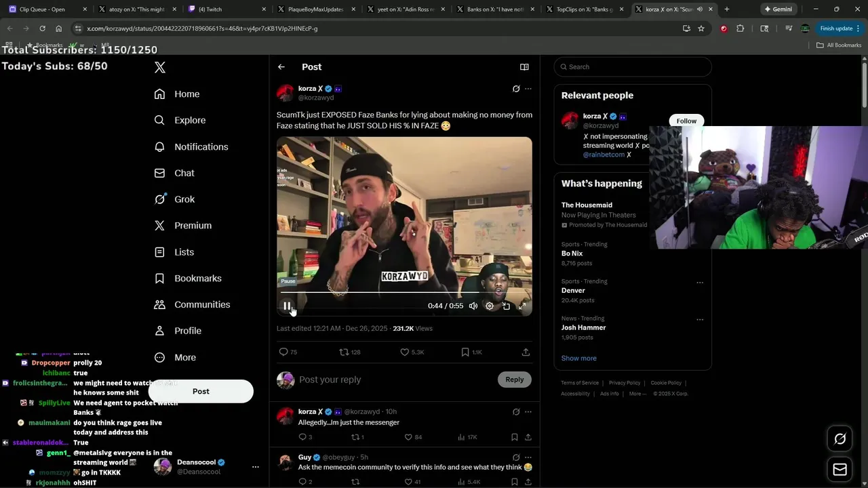Go to Home in X sidebar
This screenshot has height=488, width=868.
(177, 94)
